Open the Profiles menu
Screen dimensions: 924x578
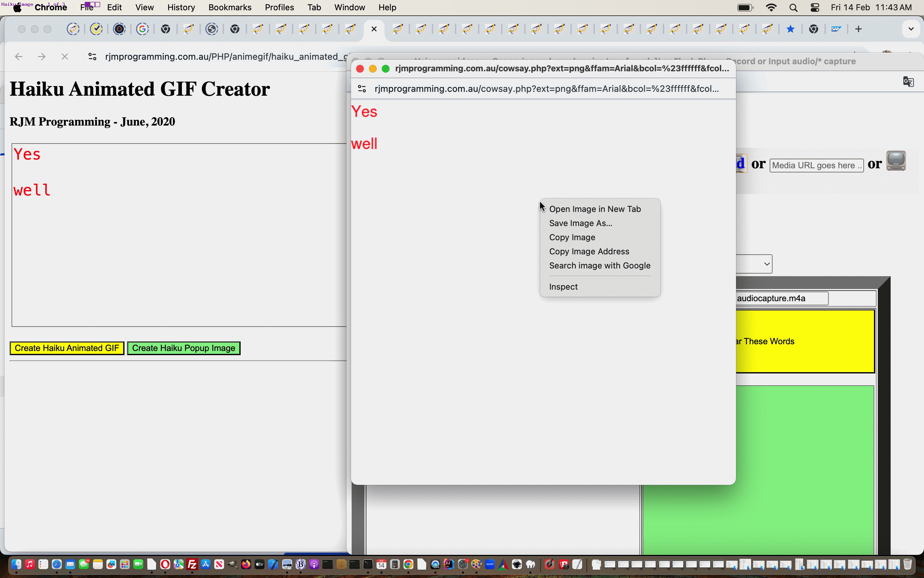click(x=279, y=7)
